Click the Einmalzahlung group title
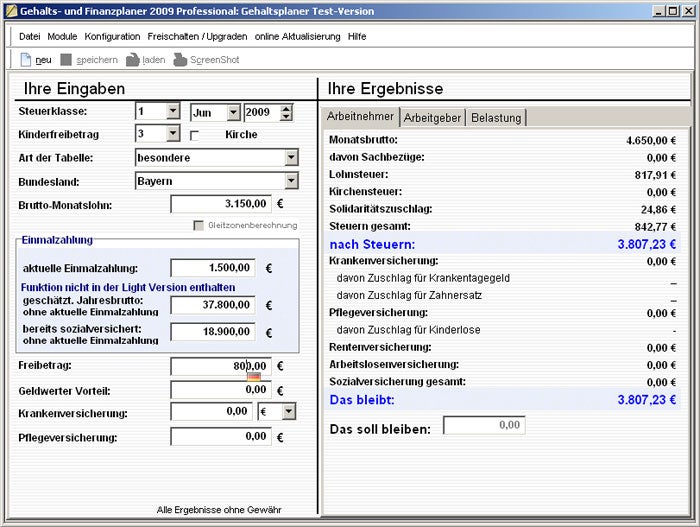This screenshot has height=527, width=700. click(x=57, y=240)
